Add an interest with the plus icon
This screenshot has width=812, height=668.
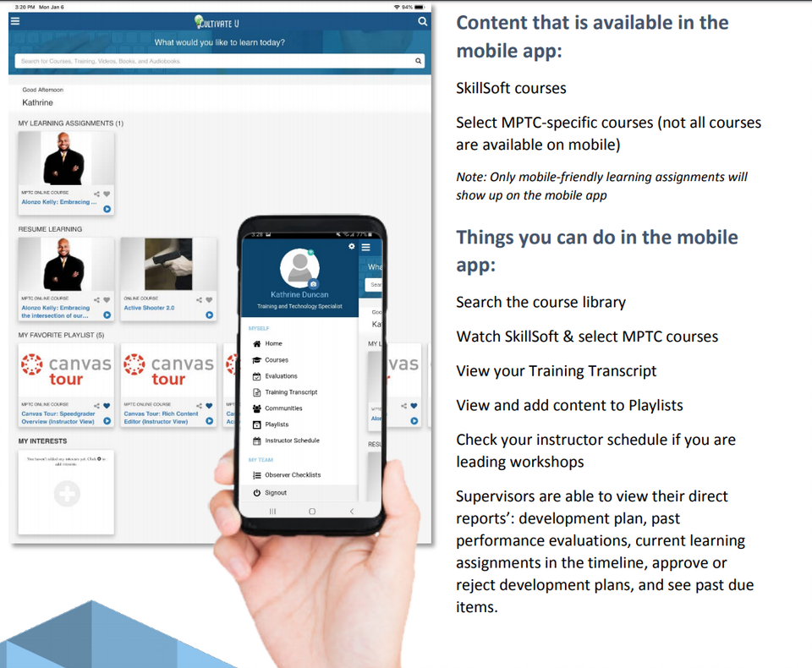coord(67,494)
